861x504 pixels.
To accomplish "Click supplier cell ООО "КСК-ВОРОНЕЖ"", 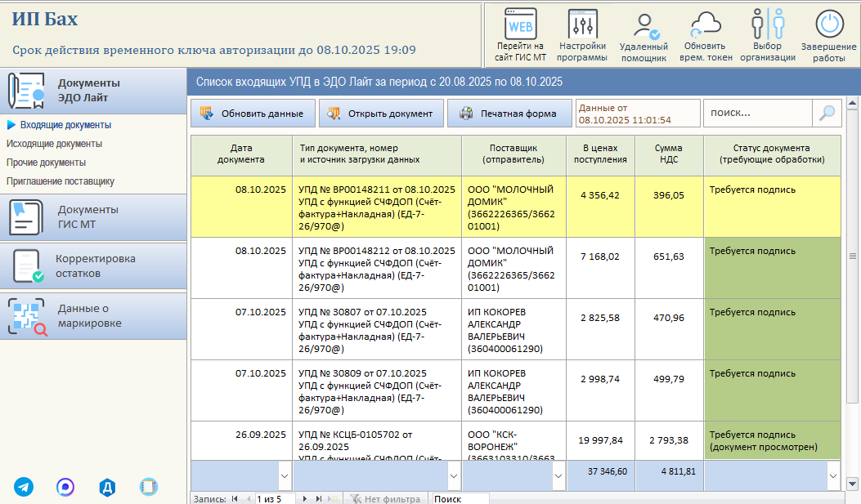I will pyautogui.click(x=513, y=441).
